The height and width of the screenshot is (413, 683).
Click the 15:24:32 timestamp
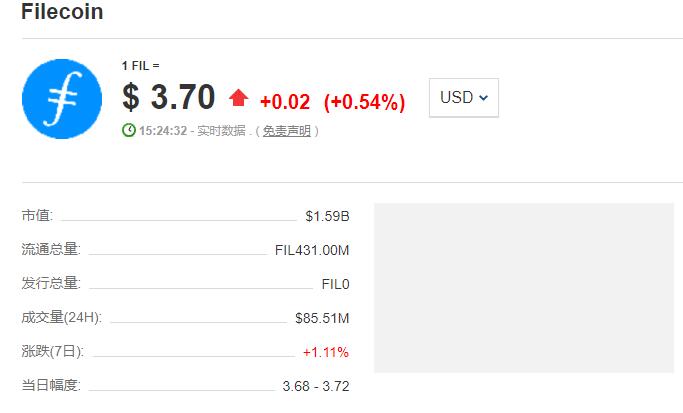tap(162, 131)
